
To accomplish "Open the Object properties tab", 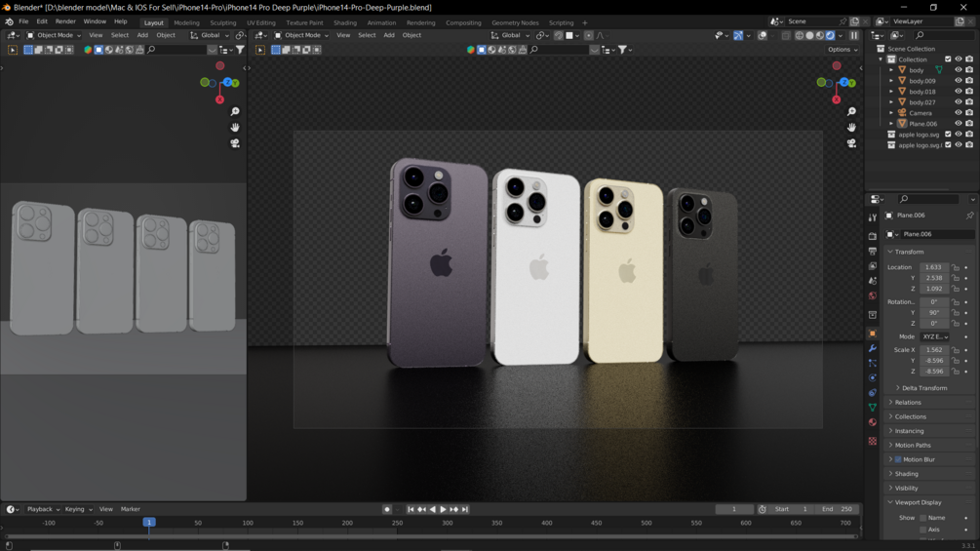I will point(873,334).
